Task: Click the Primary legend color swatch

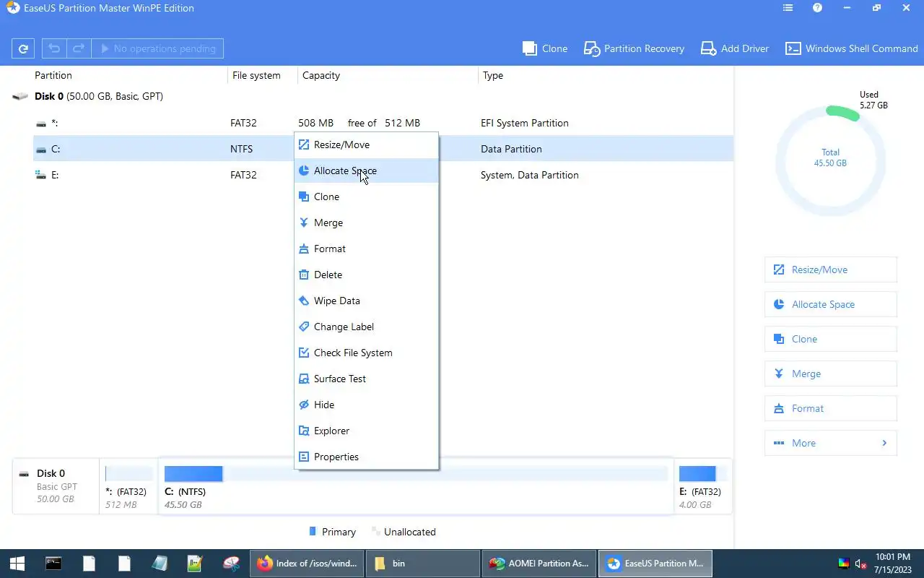Action: point(313,531)
